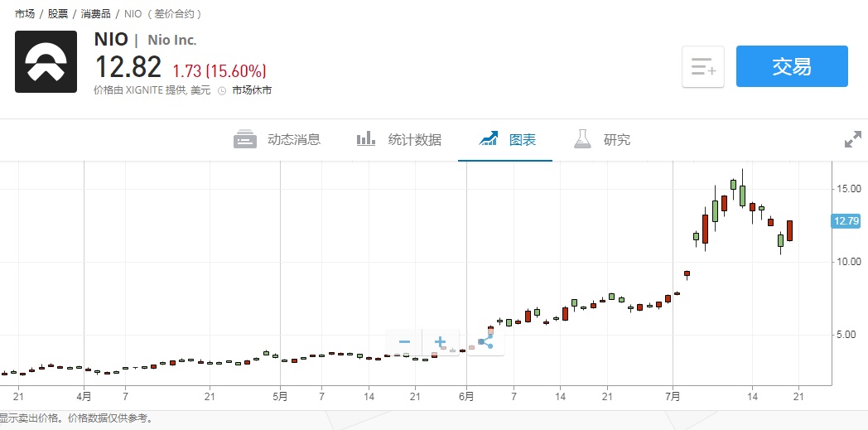Click the clock icon beside 市场休市
This screenshot has width=868, height=430.
tap(222, 90)
